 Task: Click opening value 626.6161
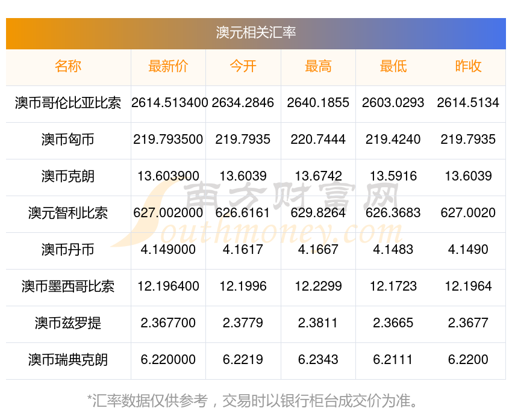(x=243, y=213)
